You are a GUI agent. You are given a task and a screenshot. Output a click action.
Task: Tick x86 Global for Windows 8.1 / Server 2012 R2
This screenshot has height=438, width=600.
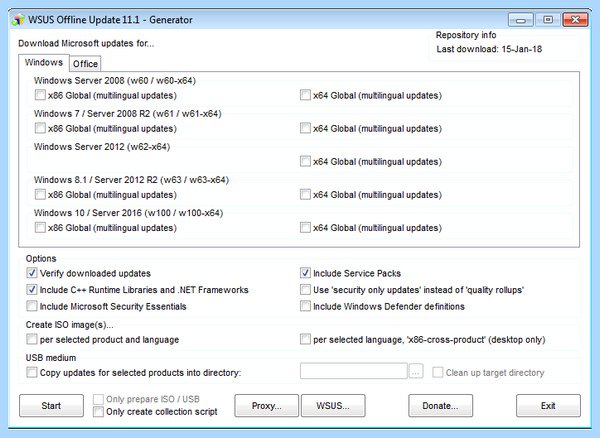[x=40, y=194]
